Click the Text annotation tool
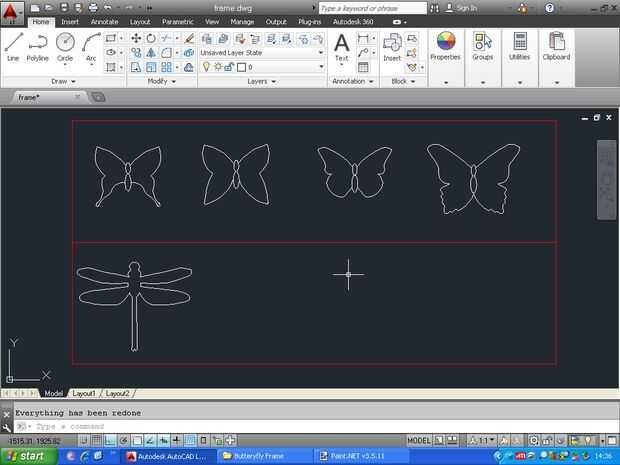Viewport: 620px width, 465px height. [342, 47]
